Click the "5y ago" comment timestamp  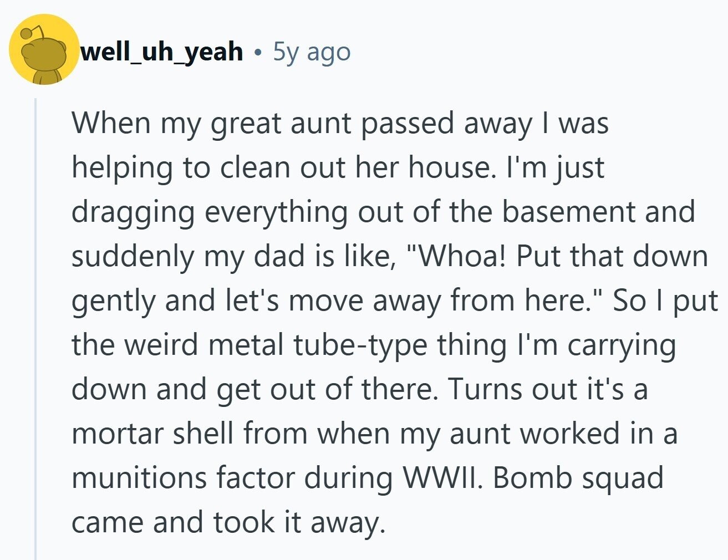(x=312, y=52)
